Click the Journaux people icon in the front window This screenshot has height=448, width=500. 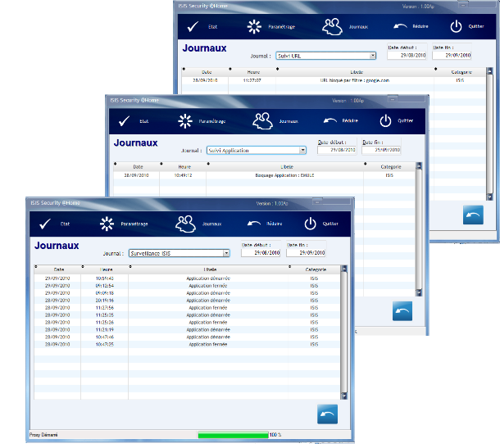[x=188, y=223]
